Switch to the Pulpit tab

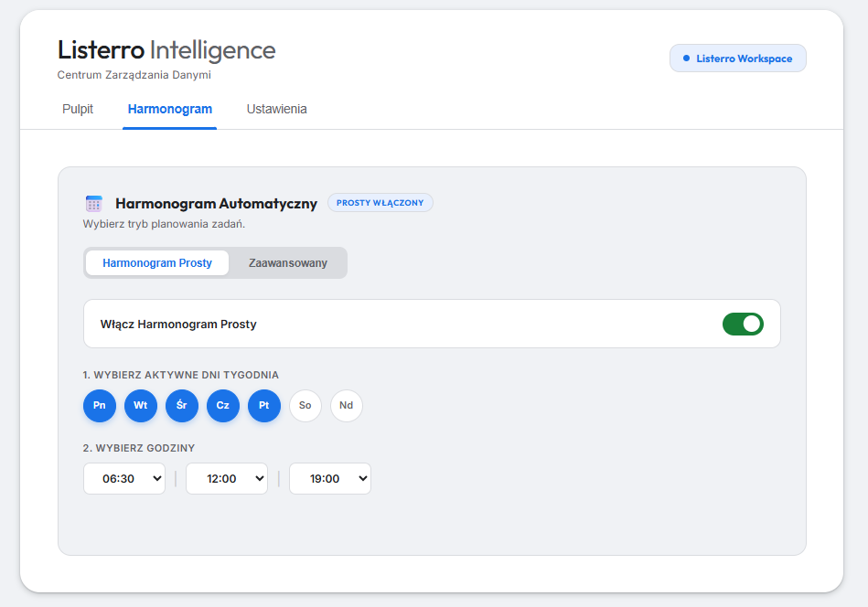point(78,110)
